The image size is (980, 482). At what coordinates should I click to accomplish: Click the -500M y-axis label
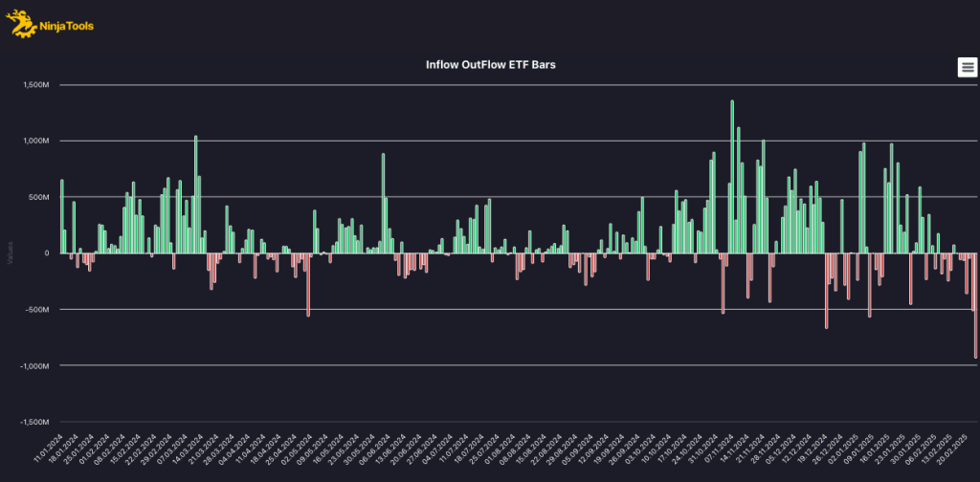point(38,310)
